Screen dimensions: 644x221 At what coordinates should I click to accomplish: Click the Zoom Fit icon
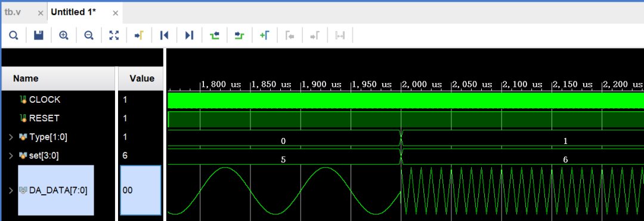pyautogui.click(x=114, y=36)
